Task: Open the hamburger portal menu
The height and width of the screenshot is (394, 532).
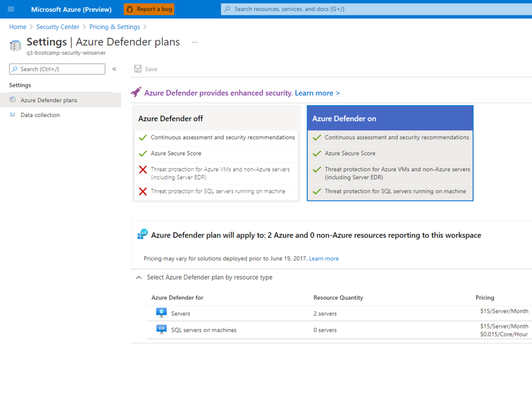Action: click(x=11, y=9)
